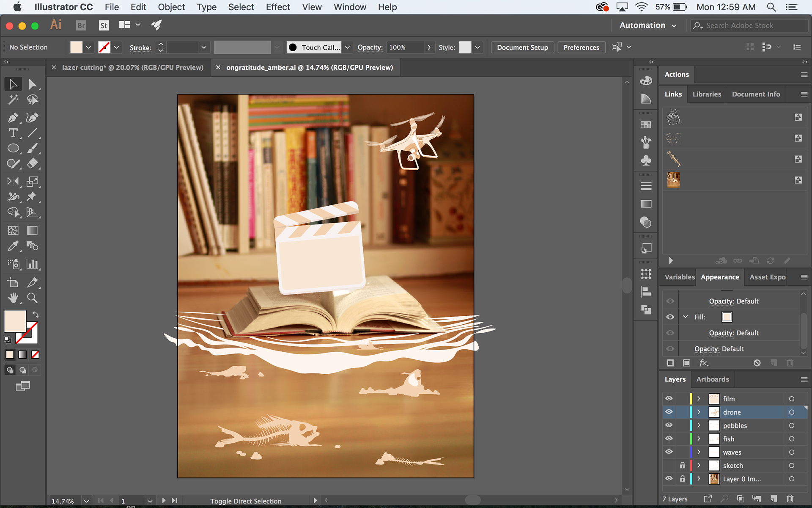The height and width of the screenshot is (508, 812).
Task: Delete selected layer with trash icon
Action: (x=790, y=499)
